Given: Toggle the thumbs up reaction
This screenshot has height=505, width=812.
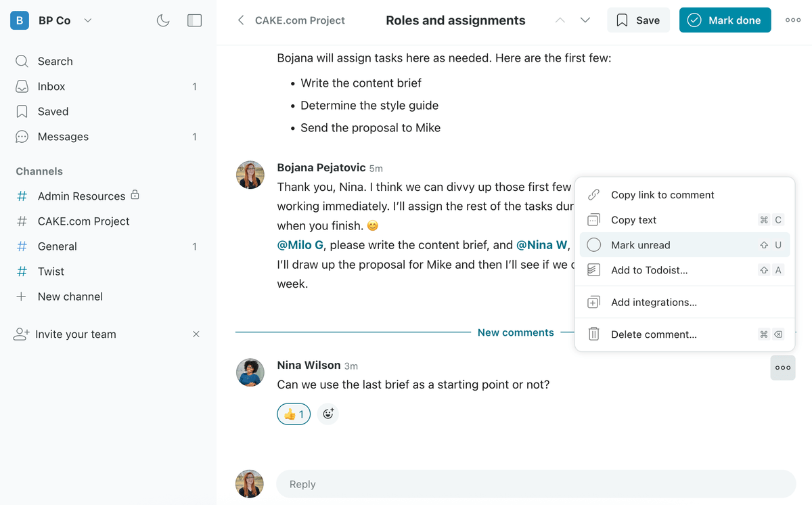Looking at the screenshot, I should (x=294, y=414).
